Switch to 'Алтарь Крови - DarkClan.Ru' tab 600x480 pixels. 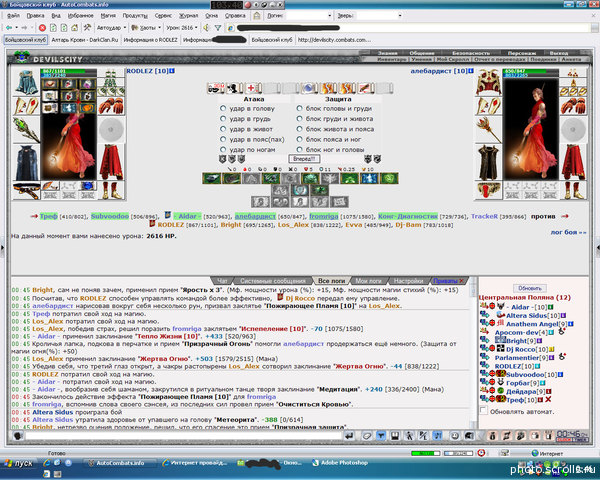85,40
